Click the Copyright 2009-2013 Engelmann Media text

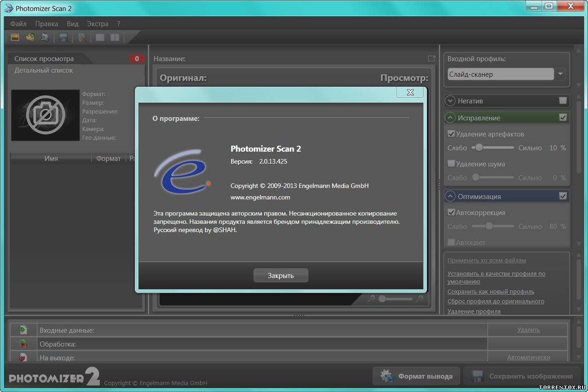click(300, 186)
